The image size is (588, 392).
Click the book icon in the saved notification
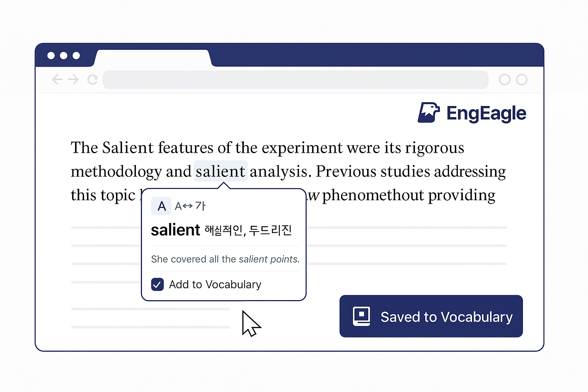[361, 316]
